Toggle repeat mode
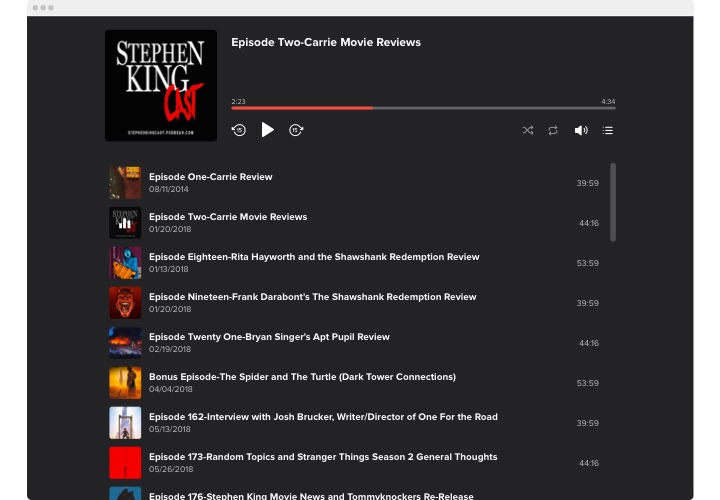The width and height of the screenshot is (720, 500). click(553, 130)
